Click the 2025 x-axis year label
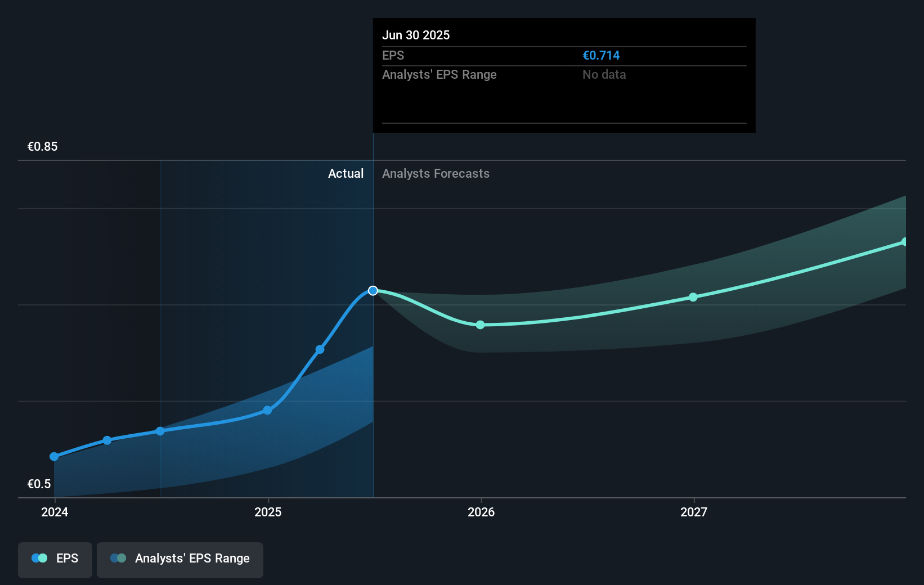 point(268,512)
